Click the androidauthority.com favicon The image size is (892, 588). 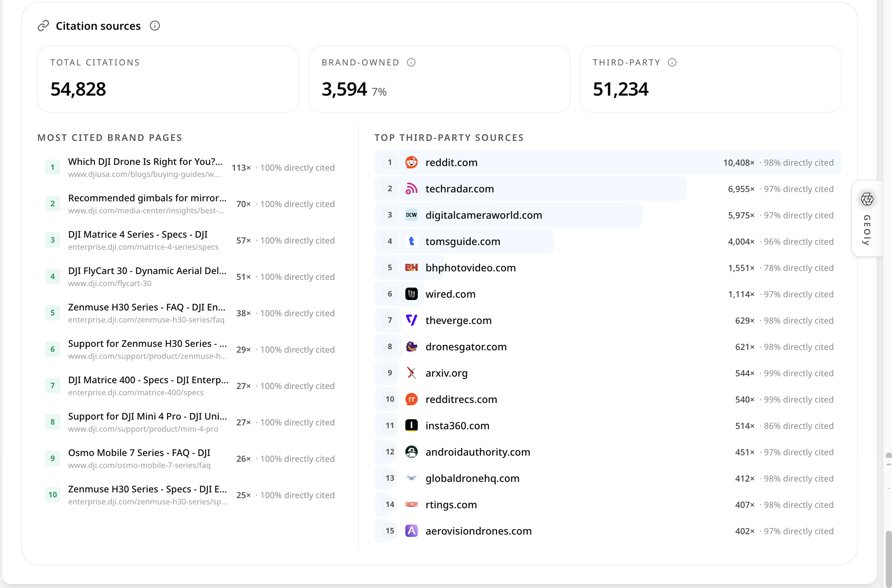click(411, 452)
